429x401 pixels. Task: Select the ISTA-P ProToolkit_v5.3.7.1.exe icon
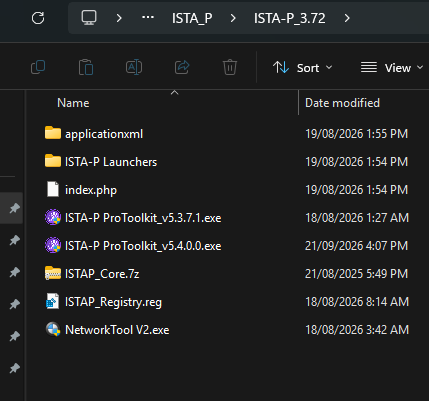53,217
